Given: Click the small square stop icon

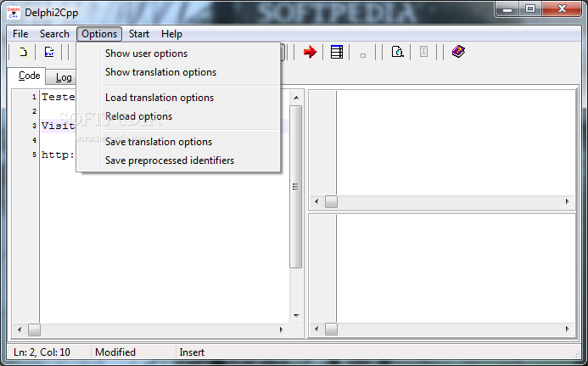Looking at the screenshot, I should (x=362, y=55).
